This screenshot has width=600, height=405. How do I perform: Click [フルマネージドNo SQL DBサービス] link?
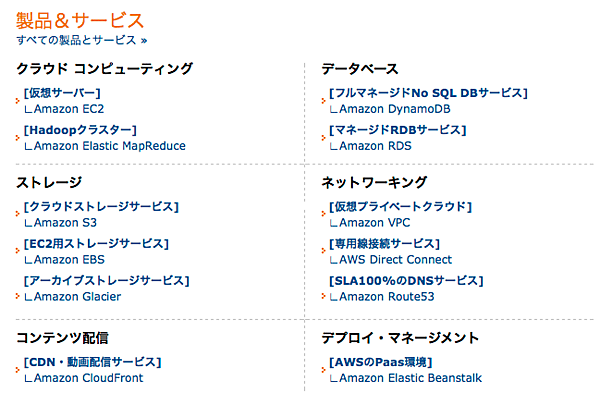tap(427, 93)
